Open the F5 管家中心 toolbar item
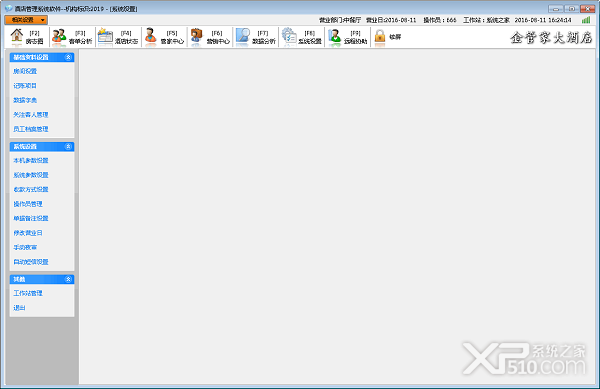600x389 pixels. (x=164, y=37)
